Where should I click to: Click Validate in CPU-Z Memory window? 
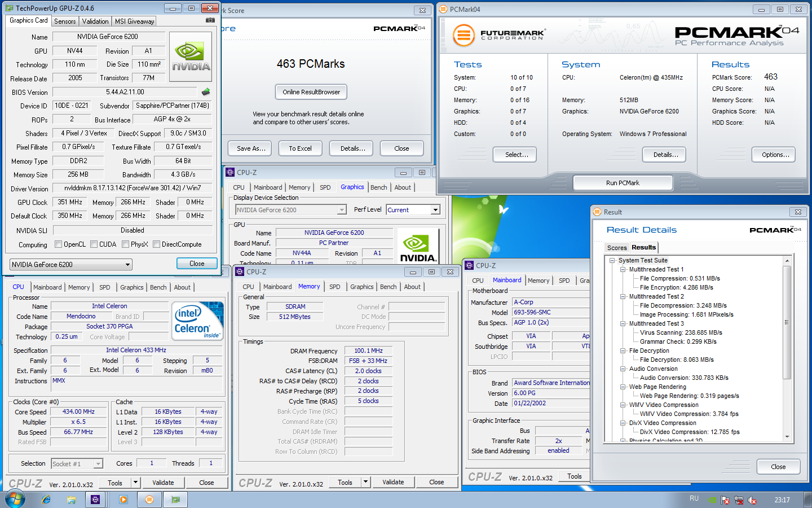[x=393, y=482]
